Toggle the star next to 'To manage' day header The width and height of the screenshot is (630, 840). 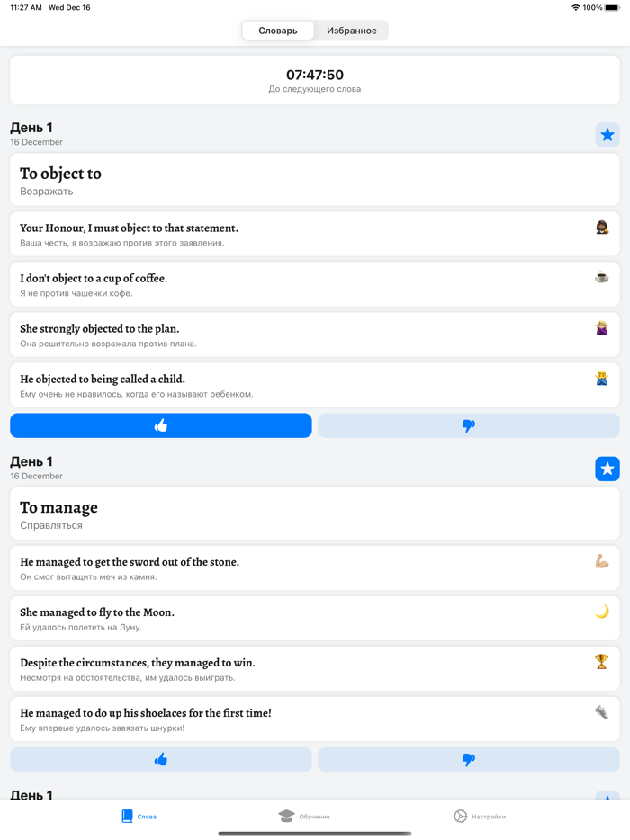607,469
